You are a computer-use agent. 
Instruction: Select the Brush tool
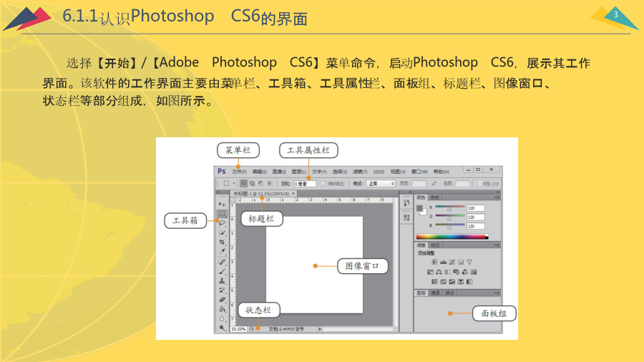[223, 271]
